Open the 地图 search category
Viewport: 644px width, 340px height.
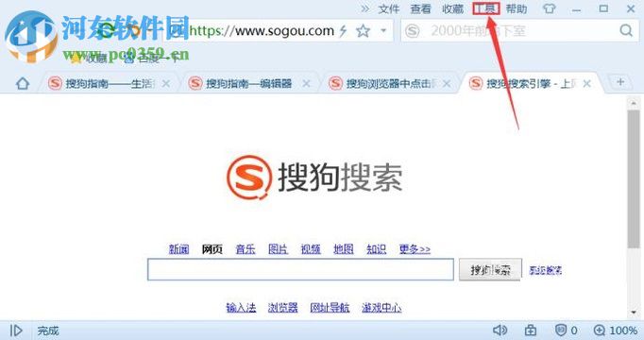click(344, 248)
